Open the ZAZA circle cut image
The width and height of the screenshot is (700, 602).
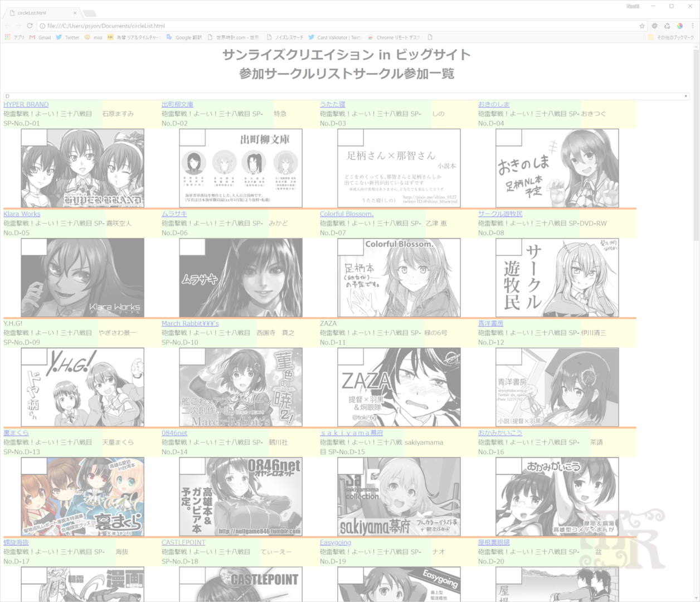coord(399,387)
